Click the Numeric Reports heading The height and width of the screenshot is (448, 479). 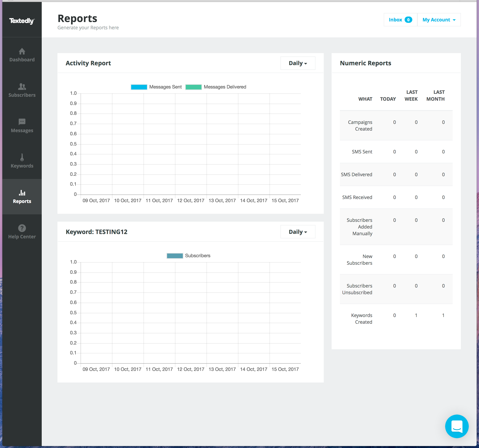pos(365,63)
